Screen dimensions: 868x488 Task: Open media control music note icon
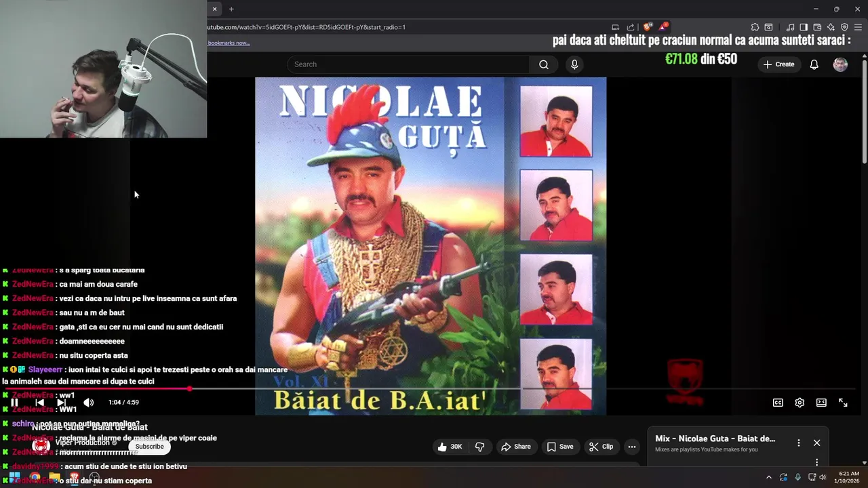point(790,27)
